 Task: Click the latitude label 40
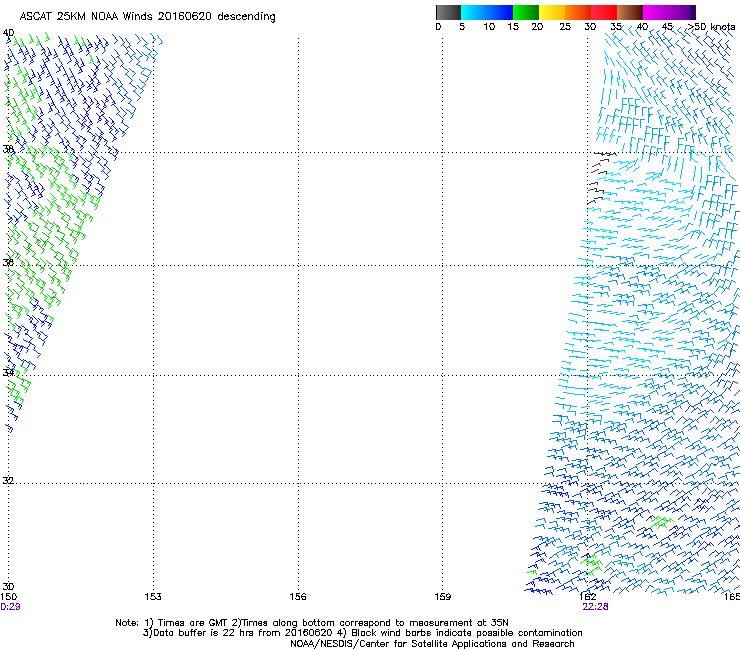(8, 33)
